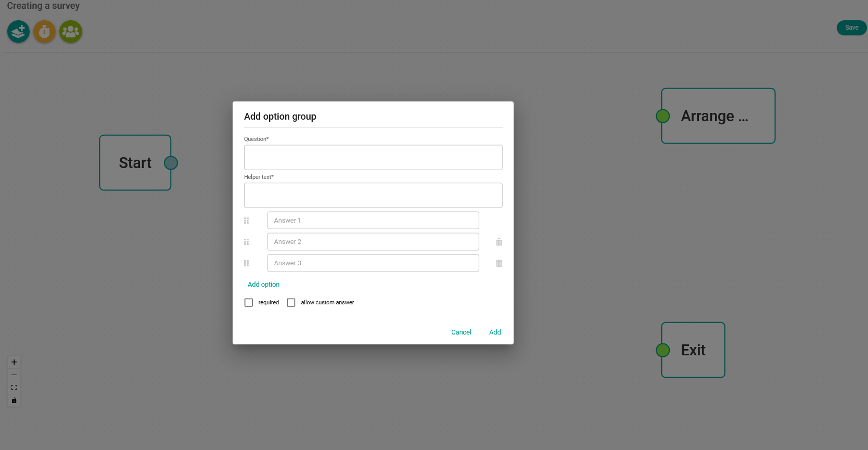Zoom out using the minus canvas control

(x=14, y=375)
